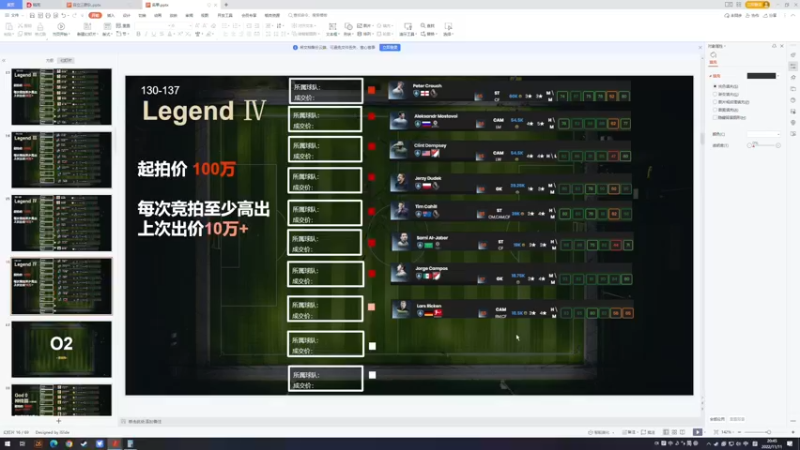Adjust the transparency slider in properties panel

(764, 145)
